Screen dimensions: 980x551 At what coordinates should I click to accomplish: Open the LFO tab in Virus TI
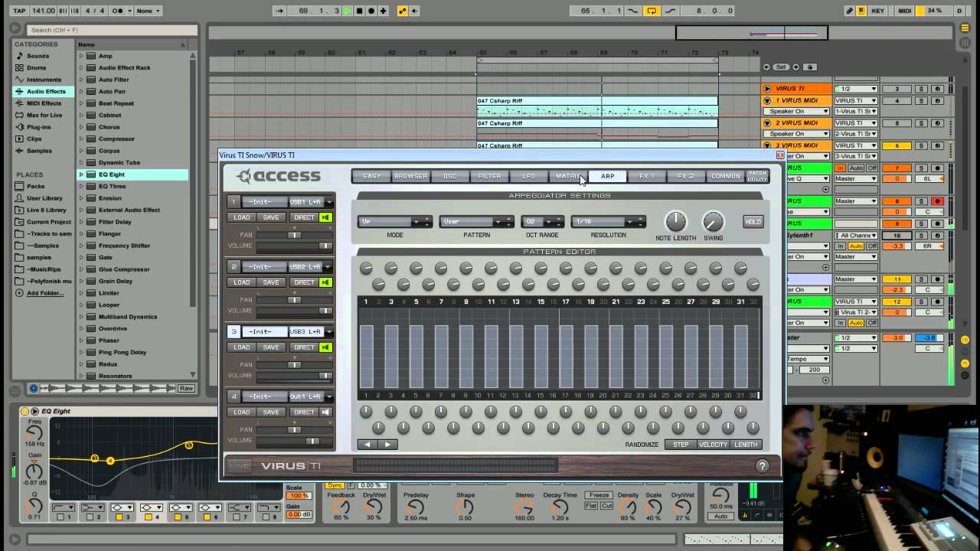529,176
